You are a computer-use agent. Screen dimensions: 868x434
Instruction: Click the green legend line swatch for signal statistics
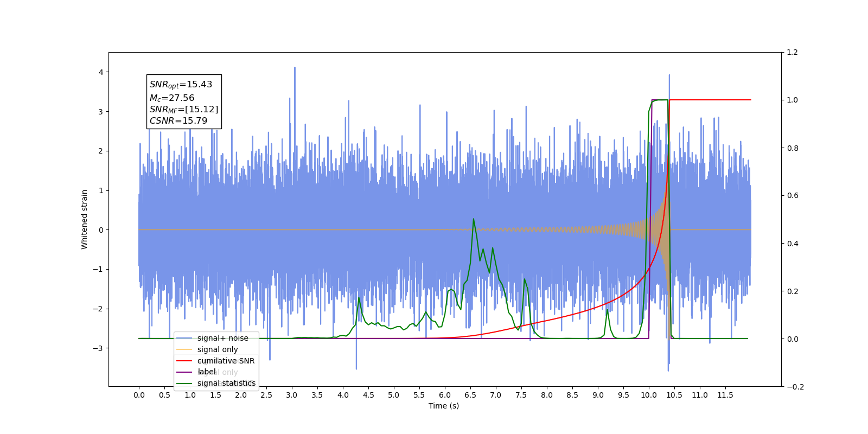point(184,383)
